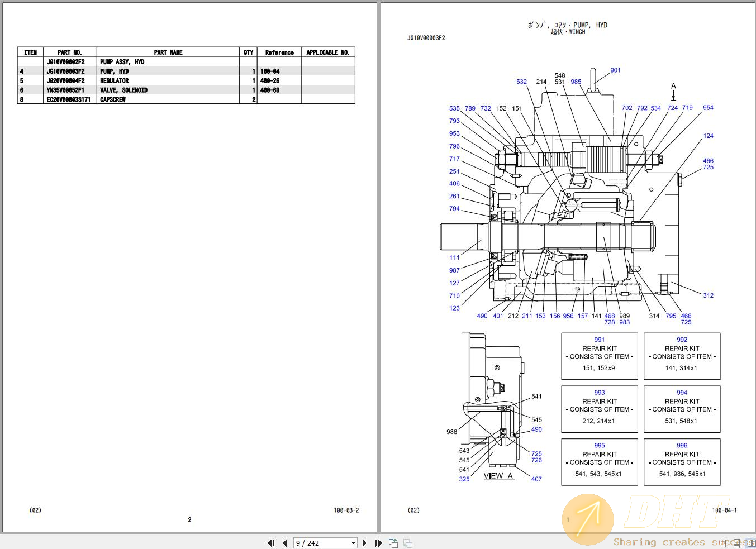
Task: Select part callout 312
Action: (708, 296)
